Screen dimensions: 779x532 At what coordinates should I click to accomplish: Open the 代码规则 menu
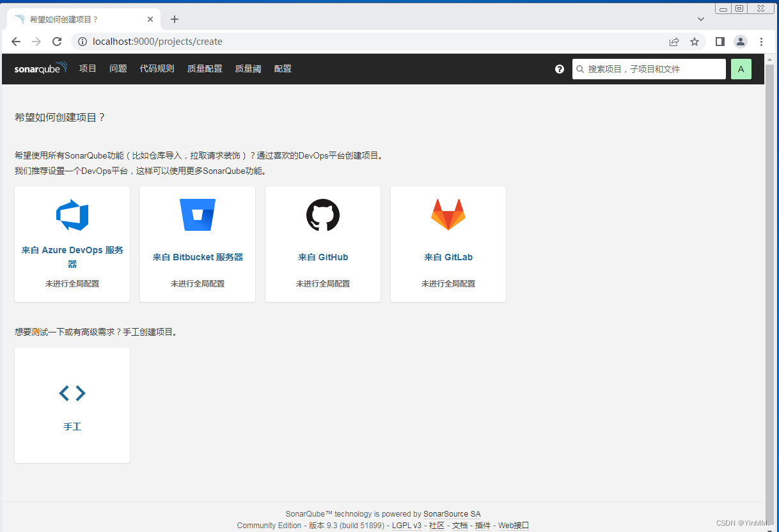[x=157, y=69]
